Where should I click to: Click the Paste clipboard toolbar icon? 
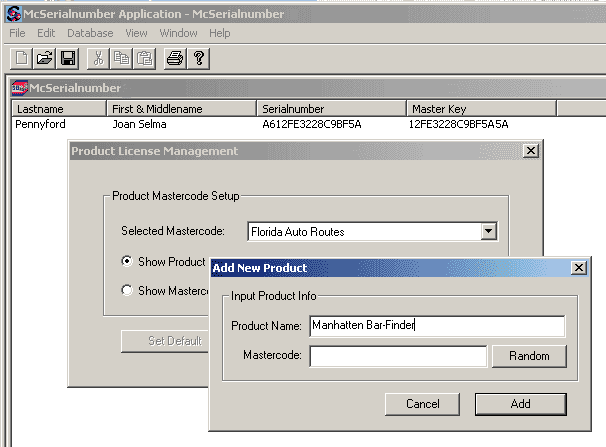pyautogui.click(x=145, y=59)
